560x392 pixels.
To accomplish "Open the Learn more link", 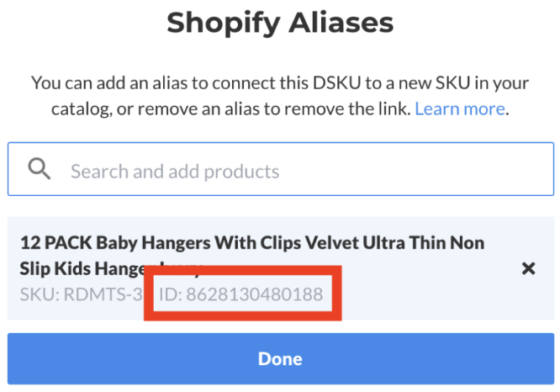I will click(x=460, y=109).
